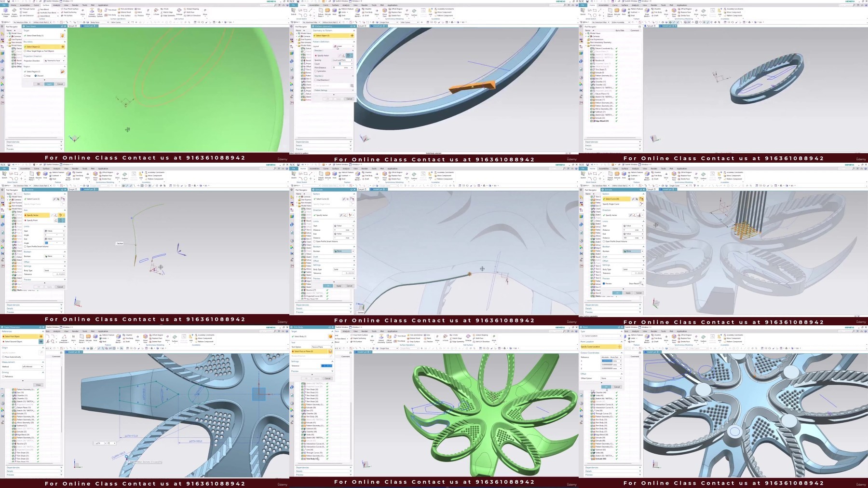Tick Place Automatically in Rapid Dimension dialog
868x488 pixels.
point(3,357)
